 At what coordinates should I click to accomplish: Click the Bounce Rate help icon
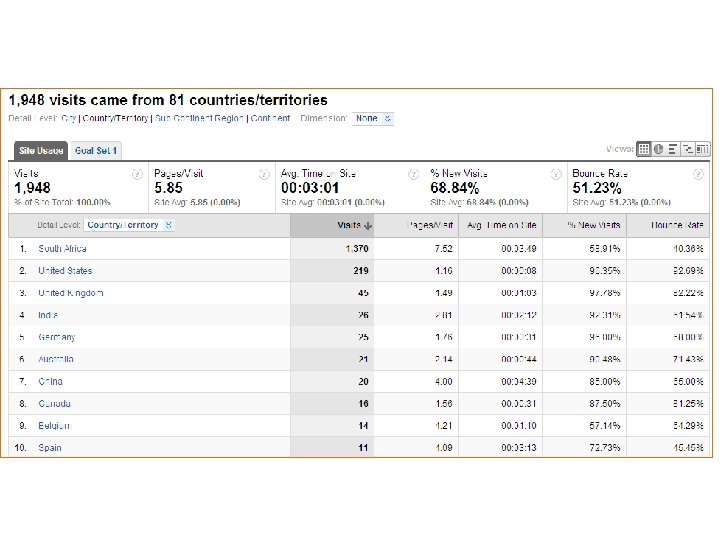(x=697, y=173)
